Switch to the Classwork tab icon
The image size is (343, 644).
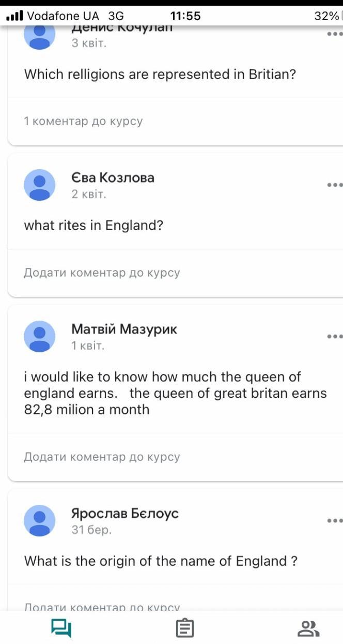[184, 628]
